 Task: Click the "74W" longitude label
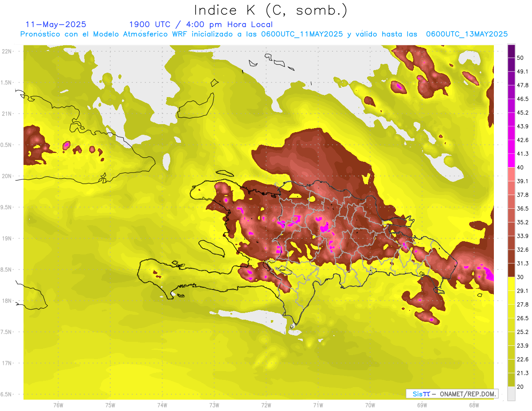[x=162, y=405]
